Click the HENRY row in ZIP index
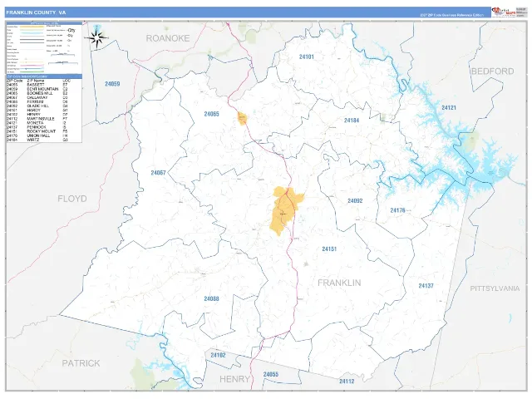Screen dimensions: 532x399 37,115
